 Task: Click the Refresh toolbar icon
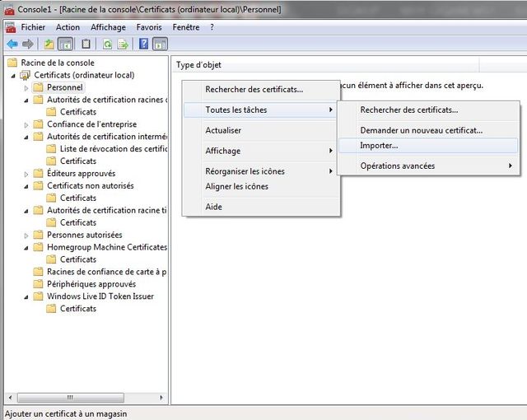coord(107,44)
